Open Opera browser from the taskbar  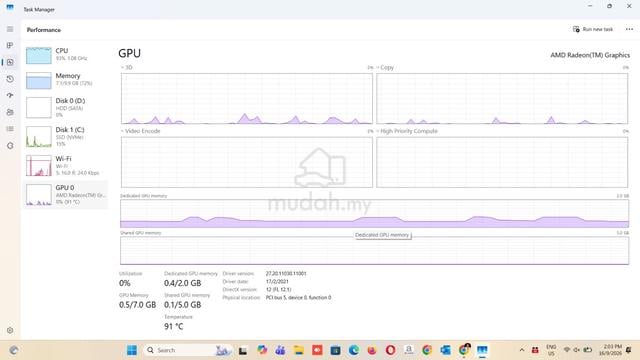390,350
